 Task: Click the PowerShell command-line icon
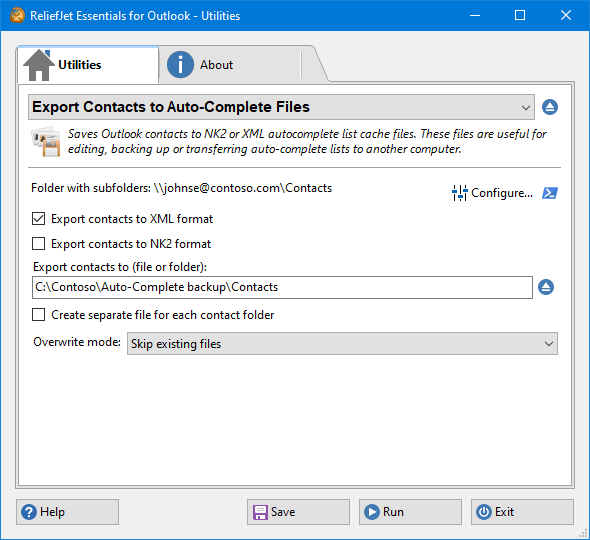[x=550, y=193]
